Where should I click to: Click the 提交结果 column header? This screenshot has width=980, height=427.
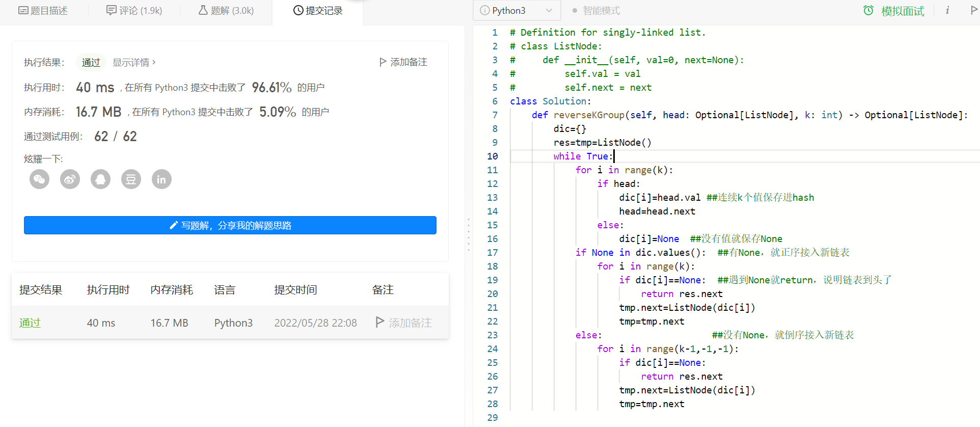click(x=41, y=290)
